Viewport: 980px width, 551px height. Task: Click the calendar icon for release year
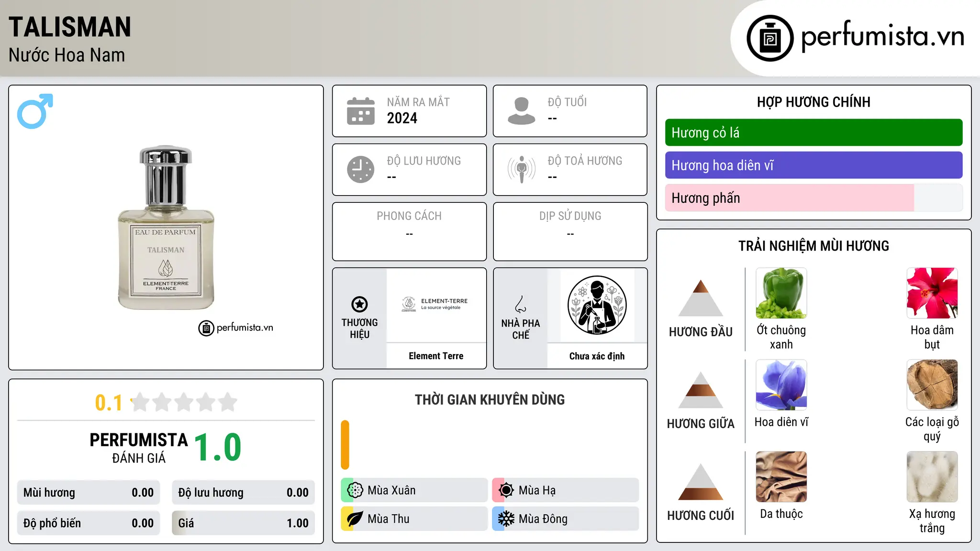[x=361, y=111]
